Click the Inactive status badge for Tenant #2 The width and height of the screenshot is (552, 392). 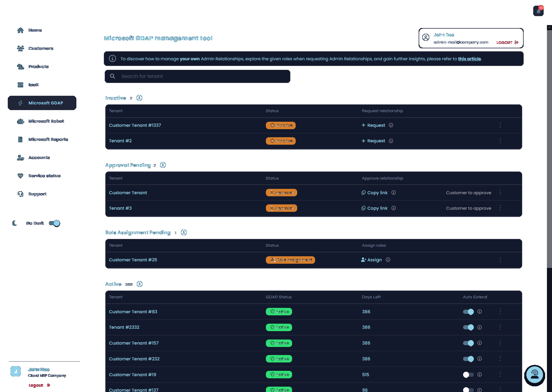pyautogui.click(x=281, y=141)
